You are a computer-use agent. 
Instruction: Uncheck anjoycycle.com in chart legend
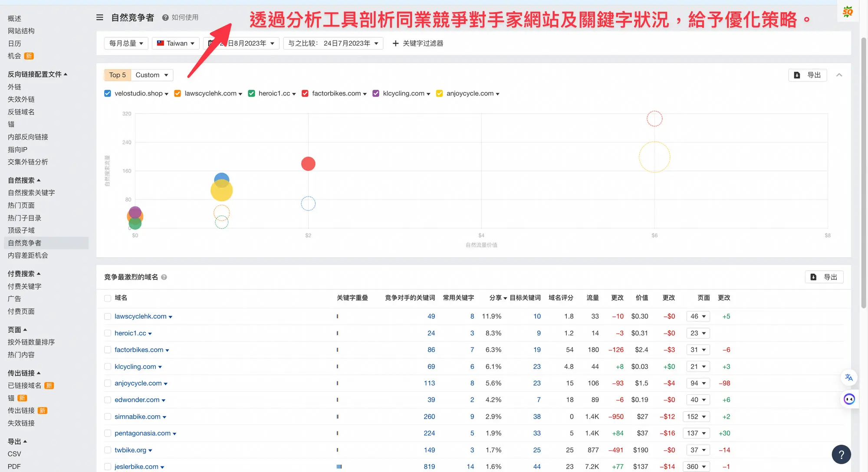pos(439,93)
